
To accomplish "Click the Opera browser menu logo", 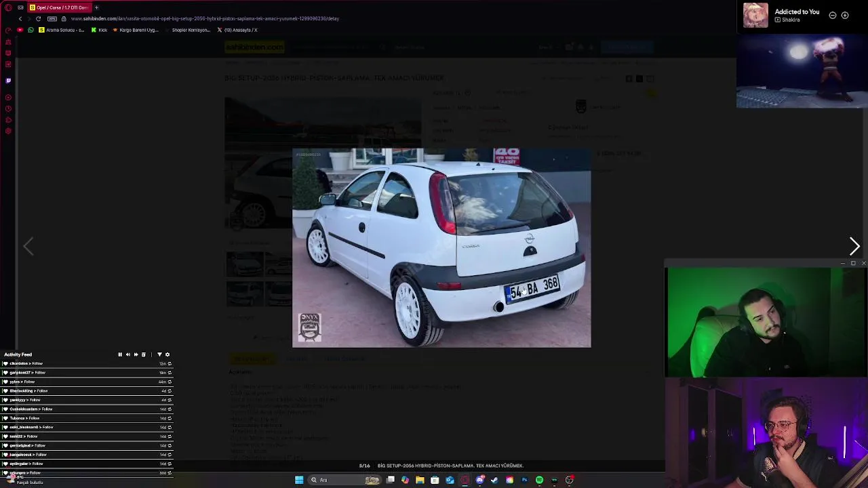I will click(8, 7).
